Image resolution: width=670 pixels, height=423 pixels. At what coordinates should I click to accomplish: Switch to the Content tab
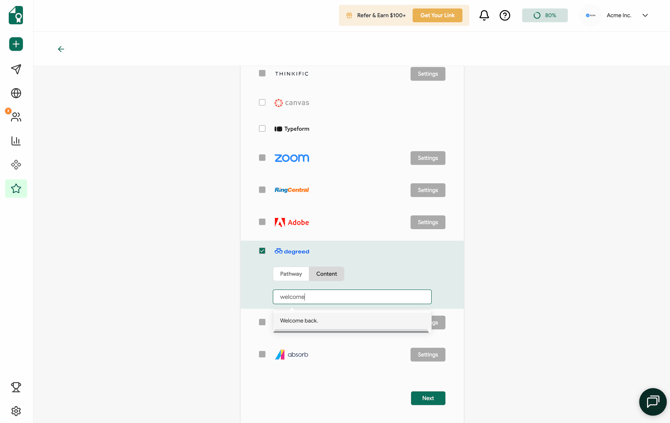click(x=327, y=274)
